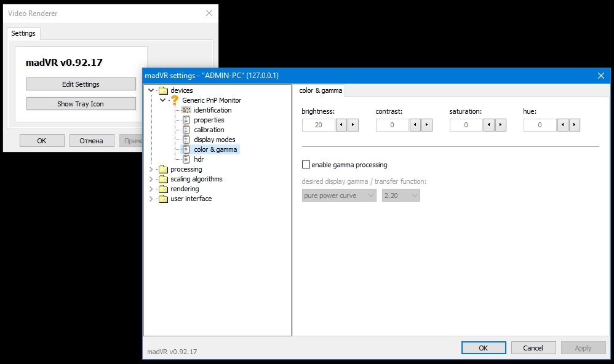Click the identification card icon
Screen dimensions: 614x364
click(186, 110)
